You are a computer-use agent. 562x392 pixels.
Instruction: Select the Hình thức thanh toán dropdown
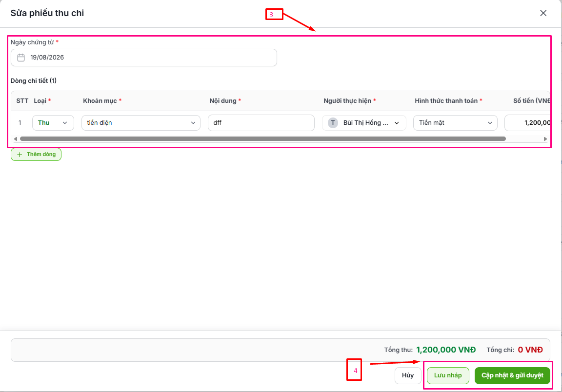pos(455,123)
